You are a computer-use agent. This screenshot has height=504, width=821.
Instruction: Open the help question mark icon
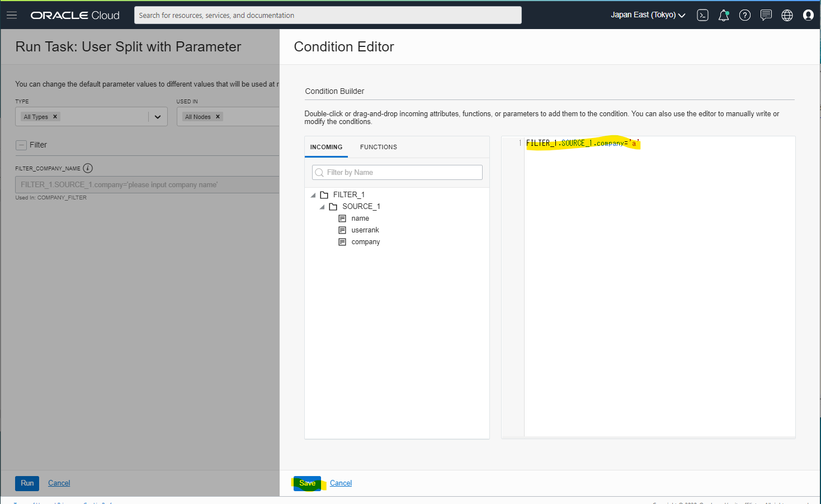[745, 15]
